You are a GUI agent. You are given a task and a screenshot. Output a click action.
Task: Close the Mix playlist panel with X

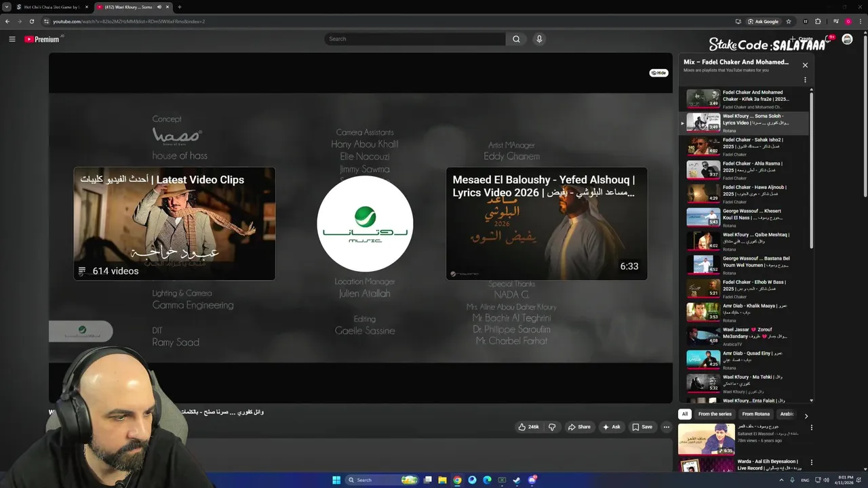[x=805, y=65]
